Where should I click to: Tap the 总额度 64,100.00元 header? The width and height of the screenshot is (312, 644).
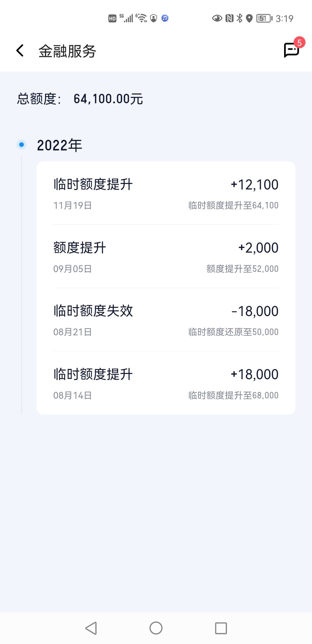(x=80, y=99)
